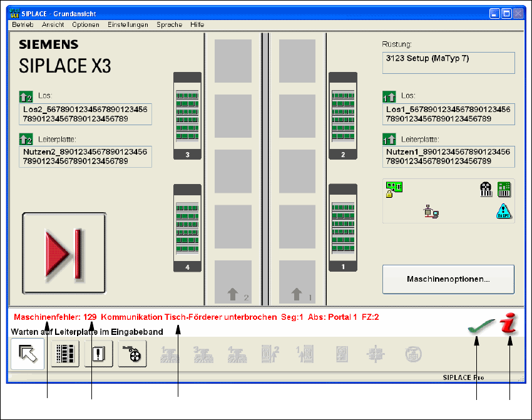Open the Einstellungen menu
The image size is (532, 420).
(128, 24)
